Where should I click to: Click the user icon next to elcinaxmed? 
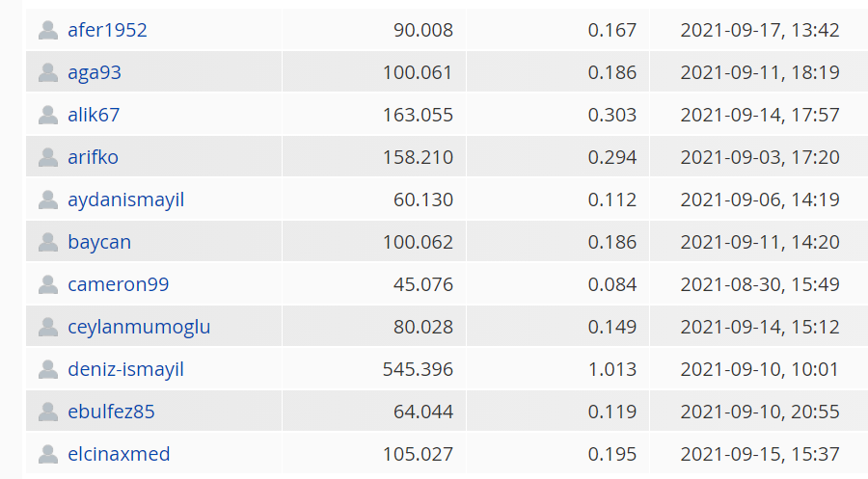(48, 454)
